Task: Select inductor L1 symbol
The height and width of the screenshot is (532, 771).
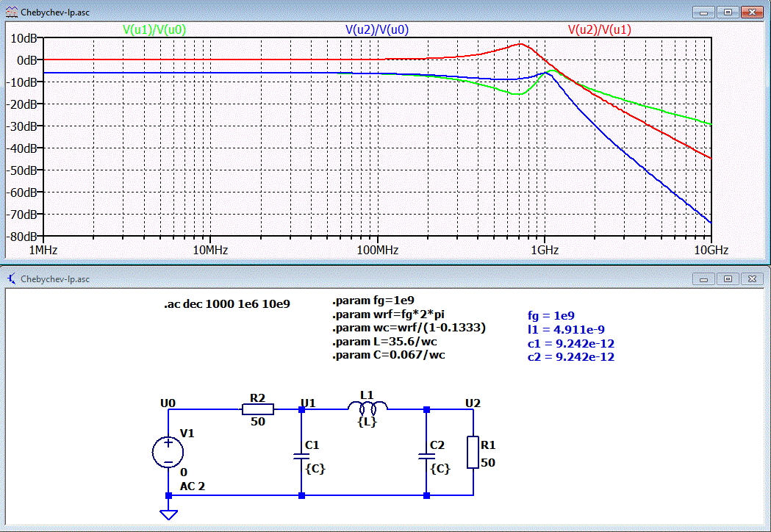Action: (367, 407)
